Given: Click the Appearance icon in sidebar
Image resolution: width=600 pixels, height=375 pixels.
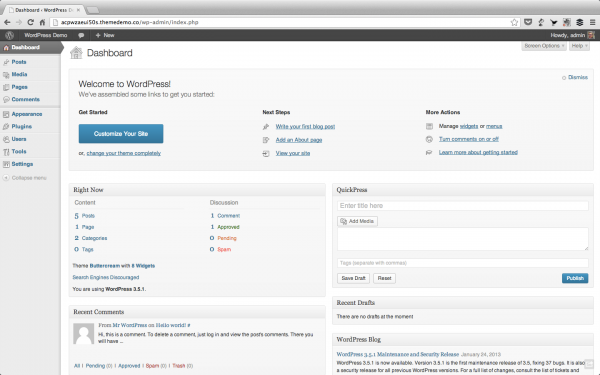Looking at the screenshot, I should (6, 114).
